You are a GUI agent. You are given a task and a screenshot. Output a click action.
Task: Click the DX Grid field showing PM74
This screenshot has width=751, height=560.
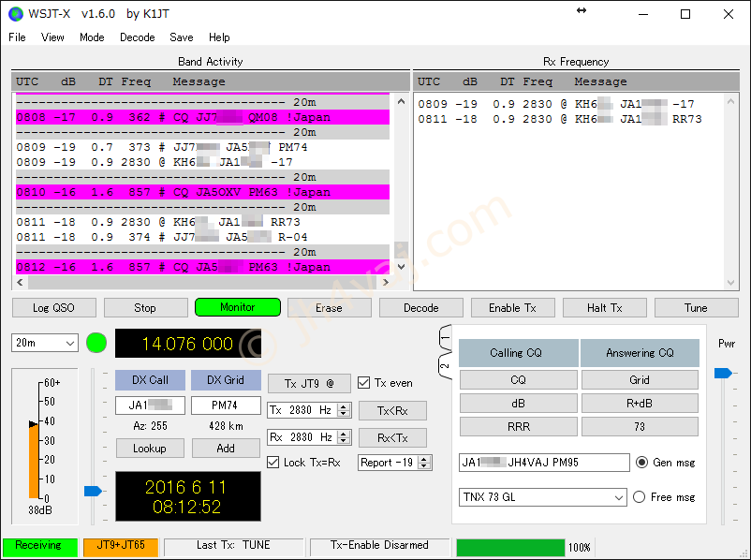click(226, 405)
